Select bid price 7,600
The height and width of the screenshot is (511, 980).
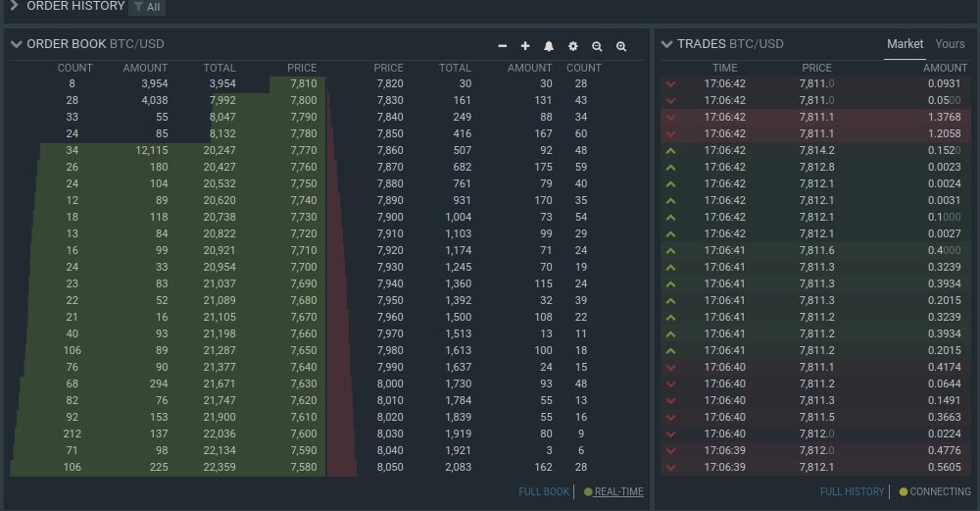click(x=303, y=434)
